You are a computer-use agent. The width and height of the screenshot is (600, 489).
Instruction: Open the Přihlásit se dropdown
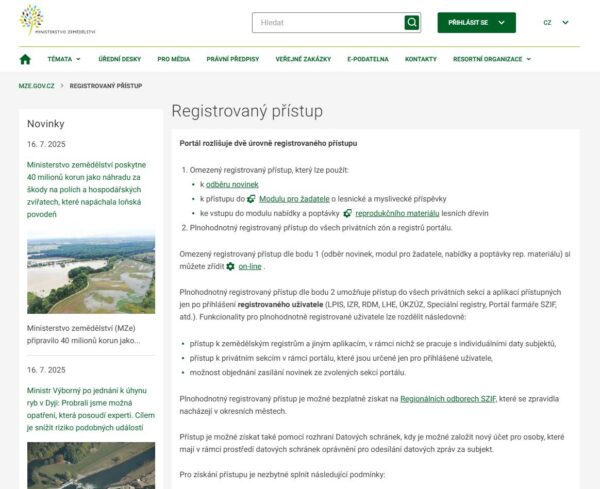[x=476, y=23]
